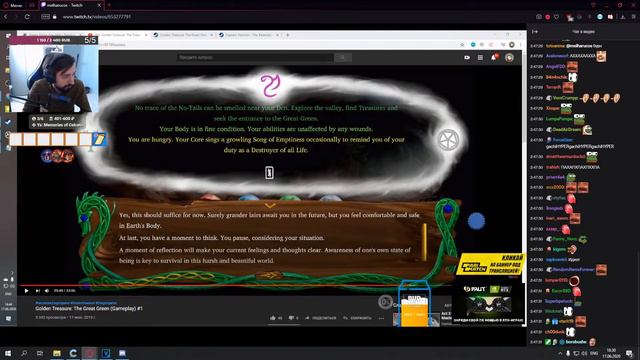This screenshot has height=360, width=640.
Task: Reload the Twitch page
Action: point(27,17)
